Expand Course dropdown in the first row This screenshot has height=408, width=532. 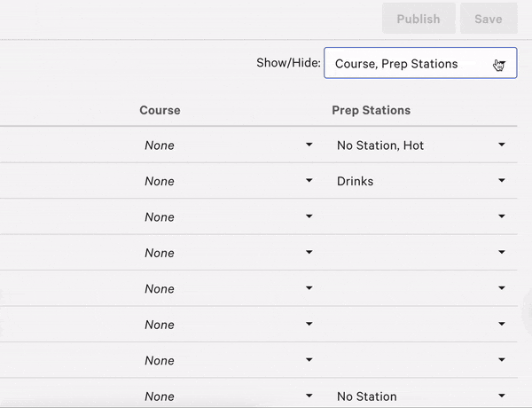click(x=229, y=145)
